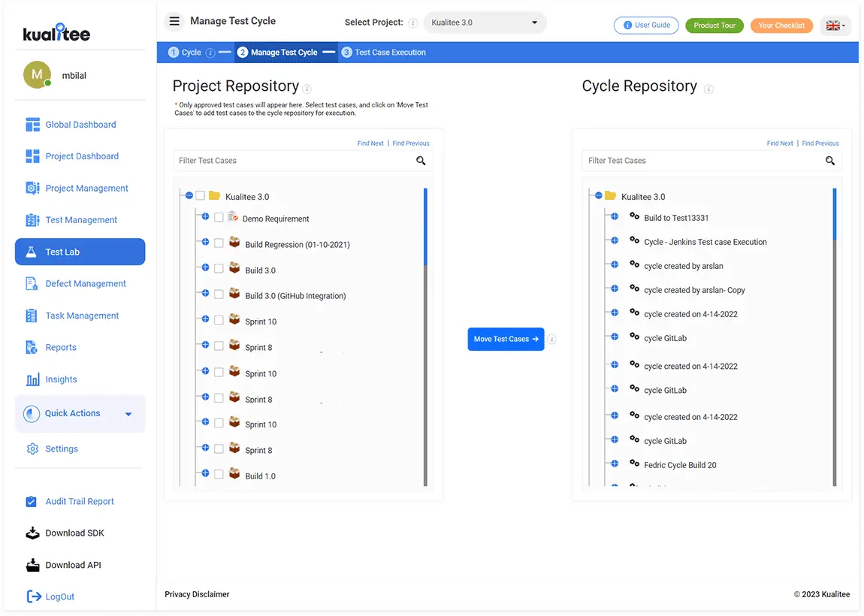
Task: Open the hamburger menu beside Manage Test Cycle
Action: click(174, 22)
